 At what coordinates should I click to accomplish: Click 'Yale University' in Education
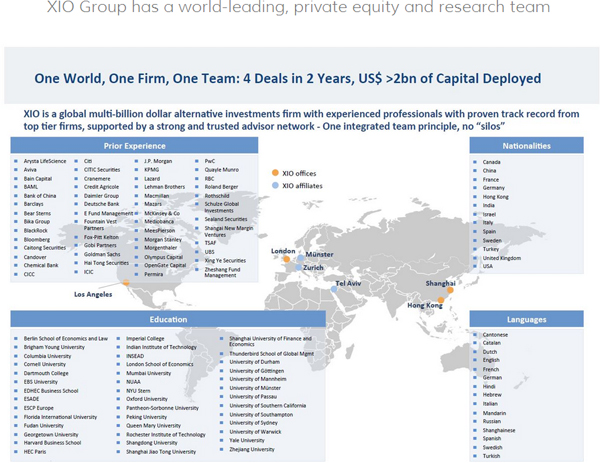tap(247, 440)
